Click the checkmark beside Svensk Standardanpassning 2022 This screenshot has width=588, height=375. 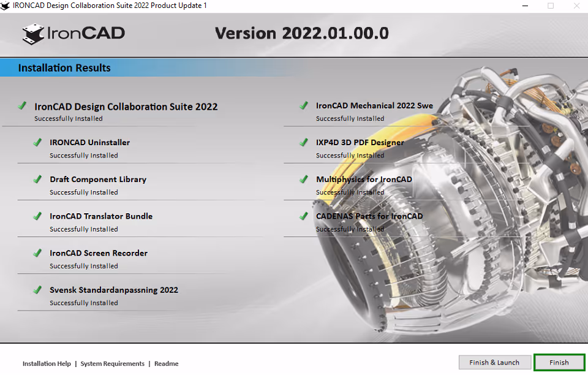coord(37,289)
